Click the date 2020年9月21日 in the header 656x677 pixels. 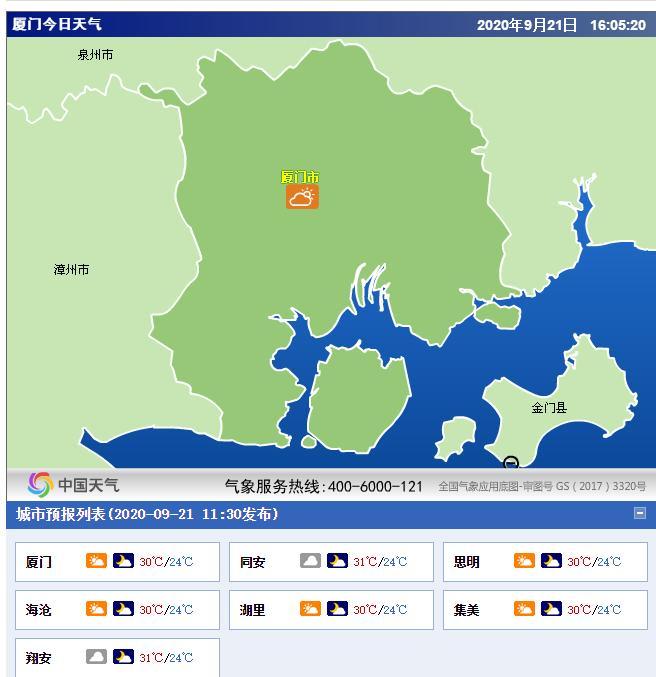[527, 25]
